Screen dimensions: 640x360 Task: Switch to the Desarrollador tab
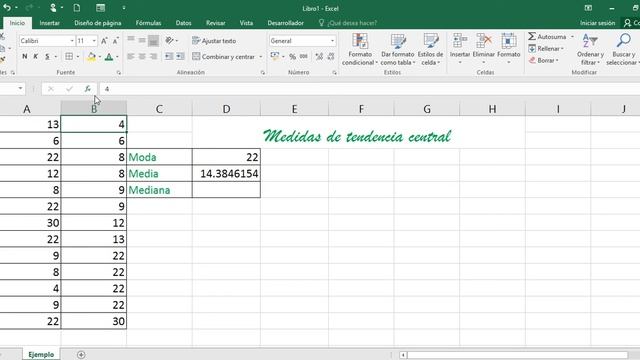point(285,23)
